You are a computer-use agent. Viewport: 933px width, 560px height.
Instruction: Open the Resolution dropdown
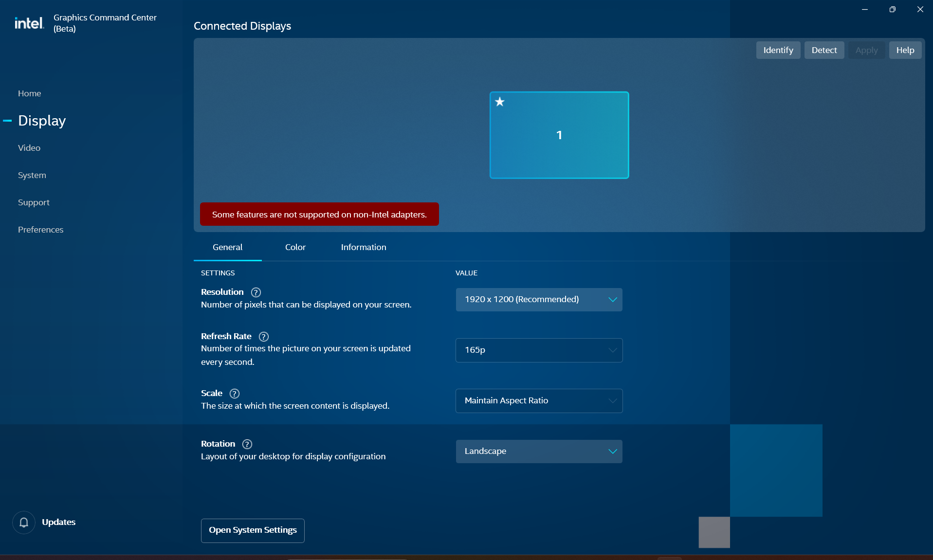coord(539,300)
